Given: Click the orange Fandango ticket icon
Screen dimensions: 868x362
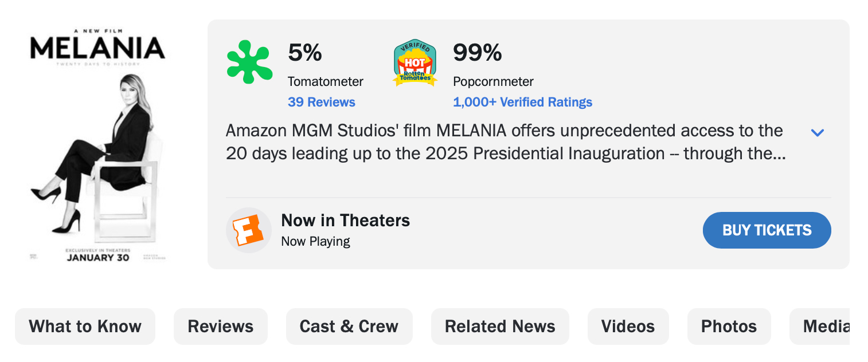Looking at the screenshot, I should click(248, 230).
